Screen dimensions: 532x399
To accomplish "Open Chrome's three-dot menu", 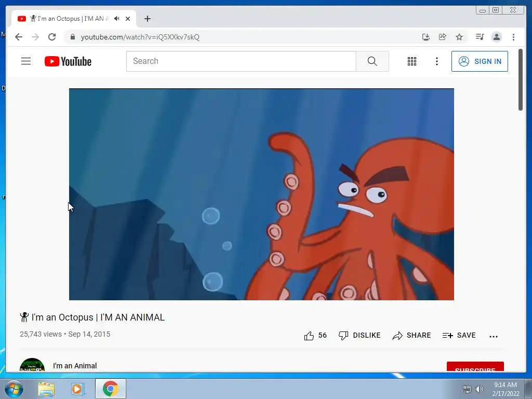I will click(x=513, y=37).
